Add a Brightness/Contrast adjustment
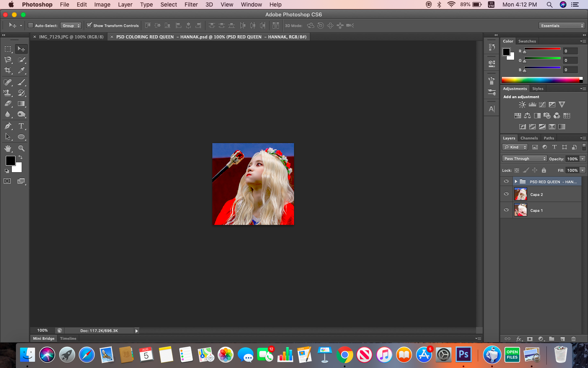Viewport: 588px width, 368px height. coord(522,105)
